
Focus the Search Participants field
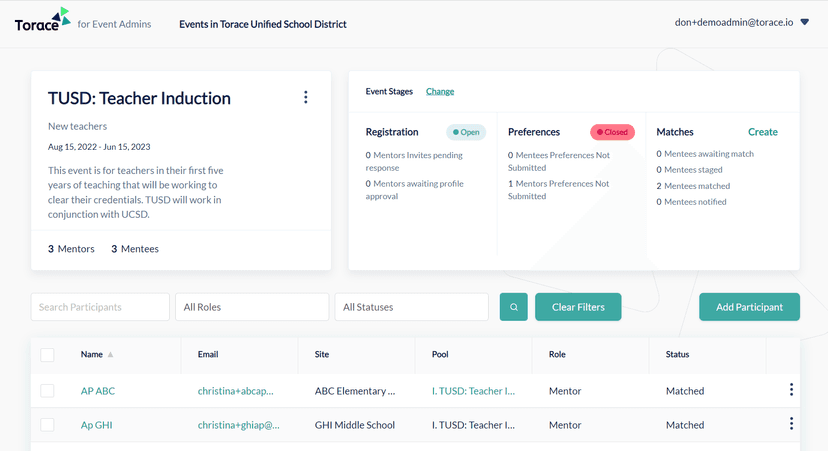[100, 307]
